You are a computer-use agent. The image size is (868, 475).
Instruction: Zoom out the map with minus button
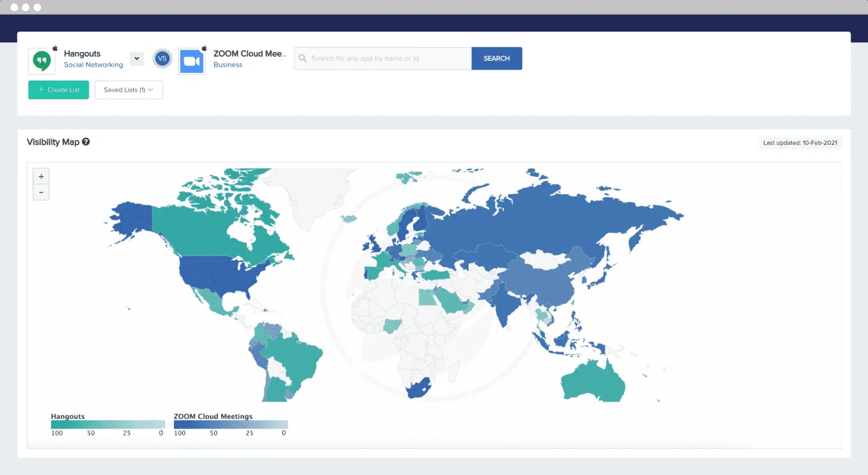tap(41, 193)
